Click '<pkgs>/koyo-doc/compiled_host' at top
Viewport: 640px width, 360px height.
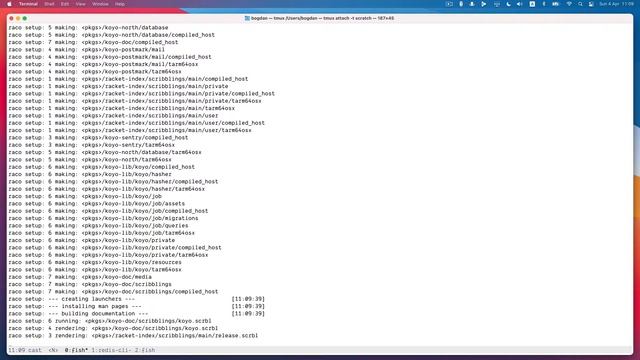click(93, 42)
